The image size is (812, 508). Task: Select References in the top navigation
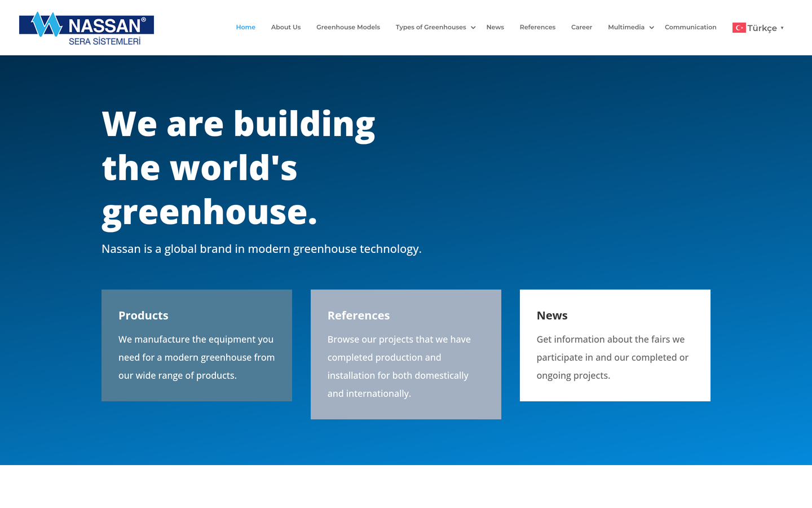click(537, 27)
